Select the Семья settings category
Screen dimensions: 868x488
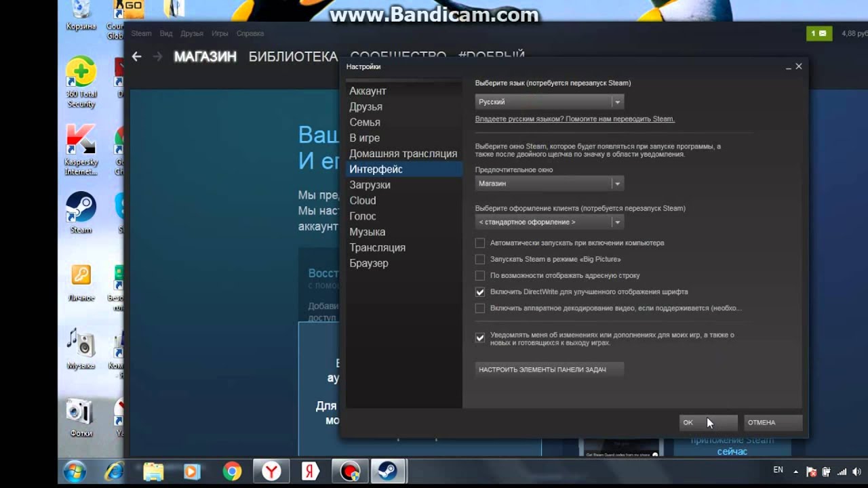point(404,122)
